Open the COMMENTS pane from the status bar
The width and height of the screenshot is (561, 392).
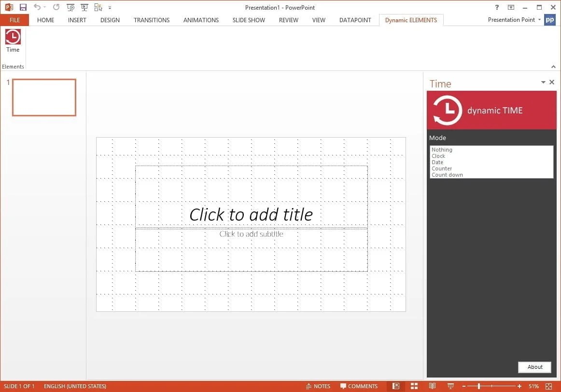pyautogui.click(x=359, y=386)
